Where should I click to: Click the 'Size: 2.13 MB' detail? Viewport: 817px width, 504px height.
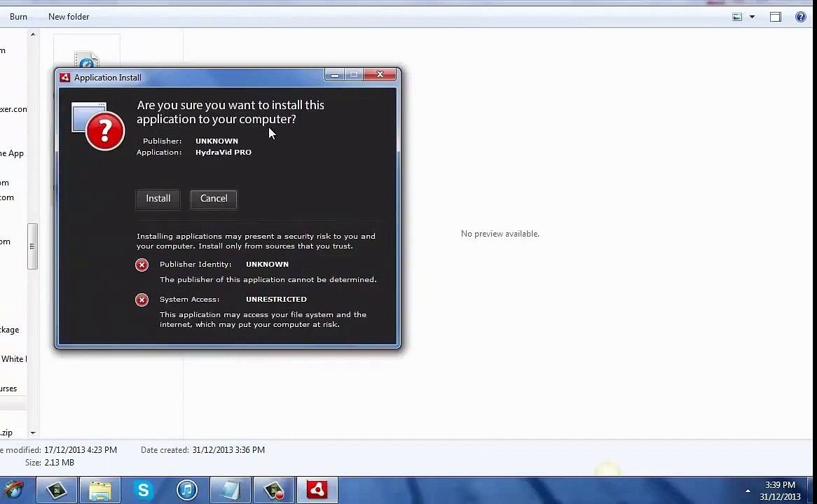coord(50,462)
